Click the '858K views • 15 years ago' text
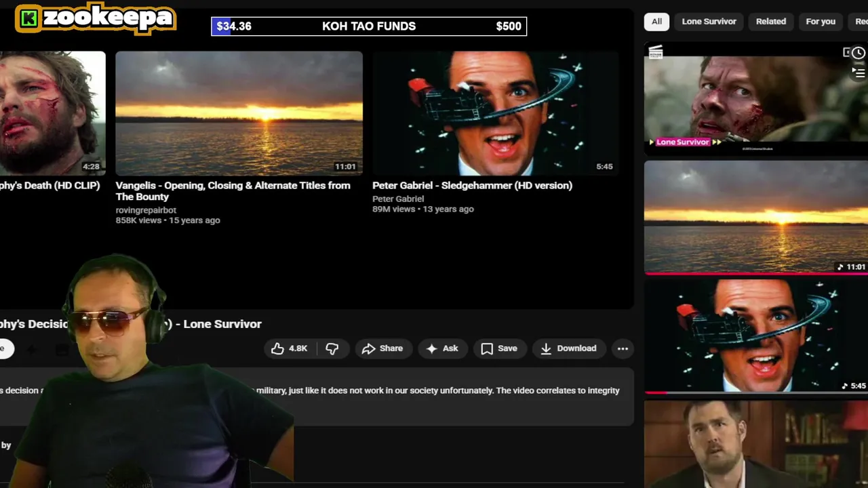This screenshot has width=868, height=488. 167,220
